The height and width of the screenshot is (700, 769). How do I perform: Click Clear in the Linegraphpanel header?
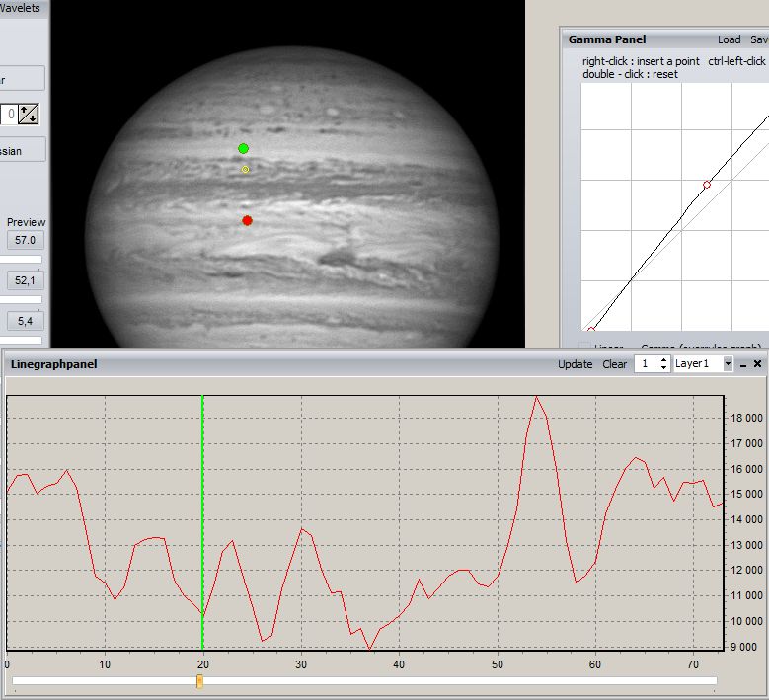(x=614, y=364)
